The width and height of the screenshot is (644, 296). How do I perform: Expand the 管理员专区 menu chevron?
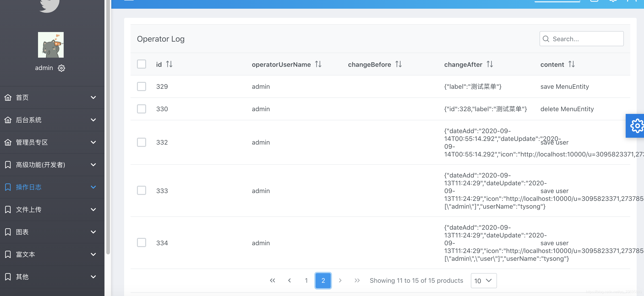tap(93, 142)
